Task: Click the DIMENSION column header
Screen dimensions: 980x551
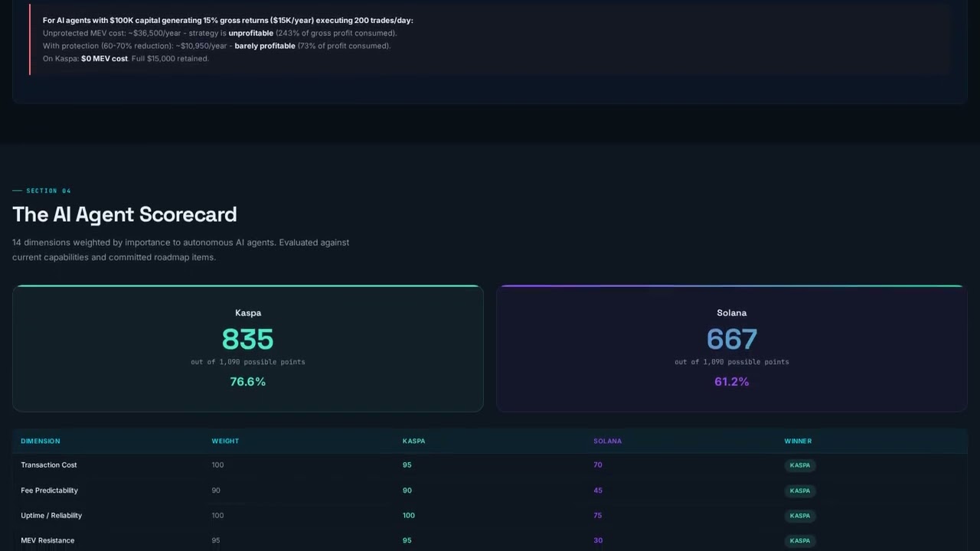Action: coord(40,441)
